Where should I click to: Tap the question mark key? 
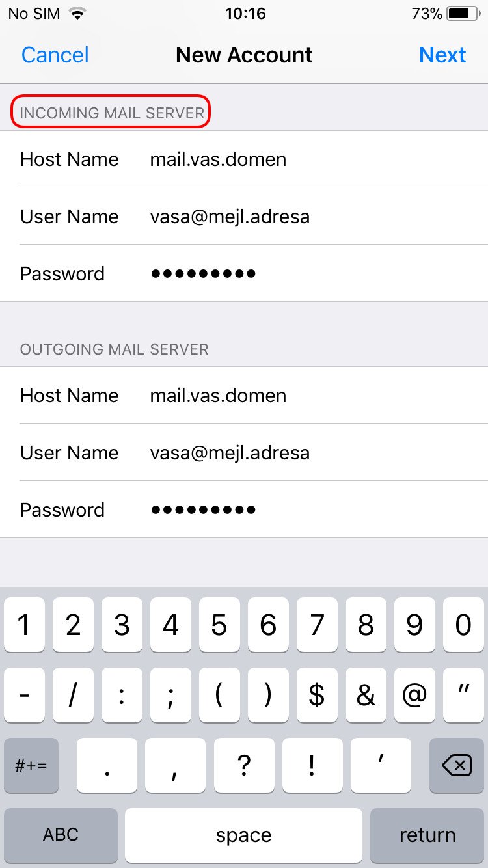tap(244, 765)
